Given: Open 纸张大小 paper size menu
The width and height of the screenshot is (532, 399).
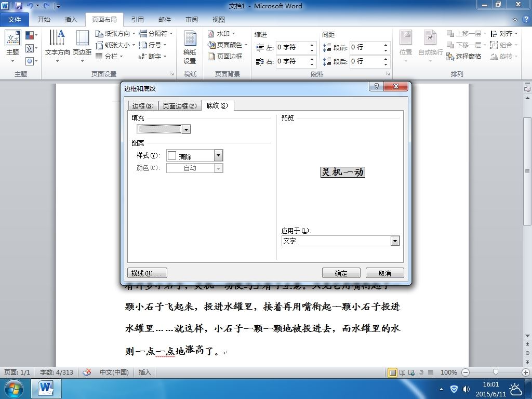Looking at the screenshot, I should 115,45.
